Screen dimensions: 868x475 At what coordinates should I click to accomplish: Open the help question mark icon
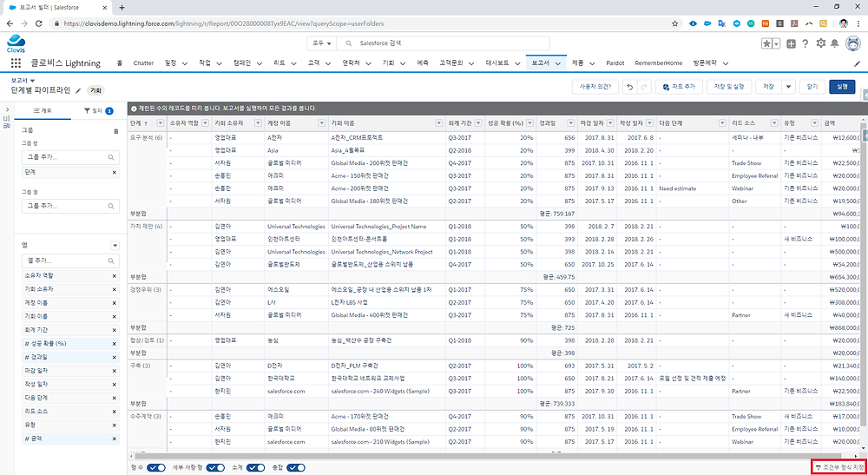tap(806, 43)
